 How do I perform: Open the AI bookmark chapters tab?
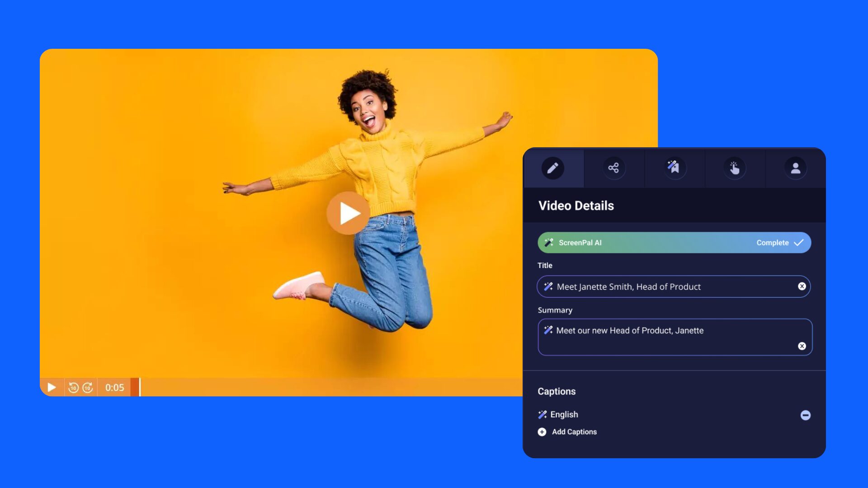tap(674, 168)
